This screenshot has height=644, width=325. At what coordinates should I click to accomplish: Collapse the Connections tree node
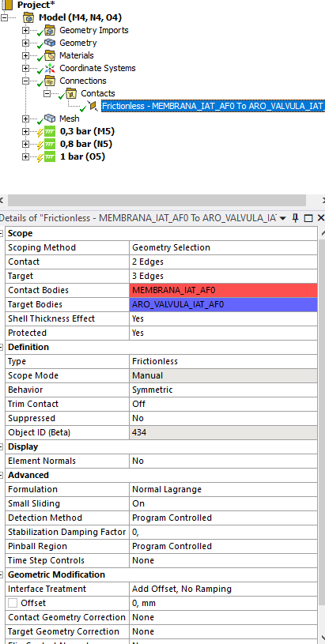point(26,81)
